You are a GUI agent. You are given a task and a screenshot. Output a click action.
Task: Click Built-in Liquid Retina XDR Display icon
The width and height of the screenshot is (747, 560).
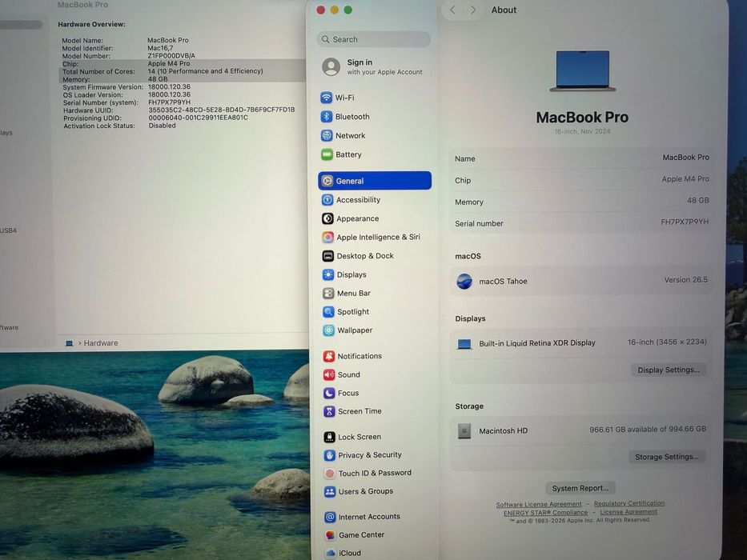coord(464,344)
